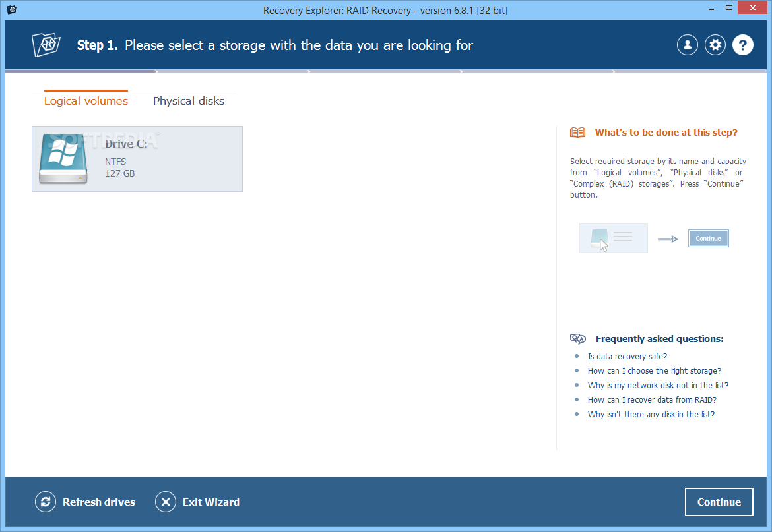
Task: Open FAQ 'Why is my network disk not in the list?'
Action: [x=658, y=386]
